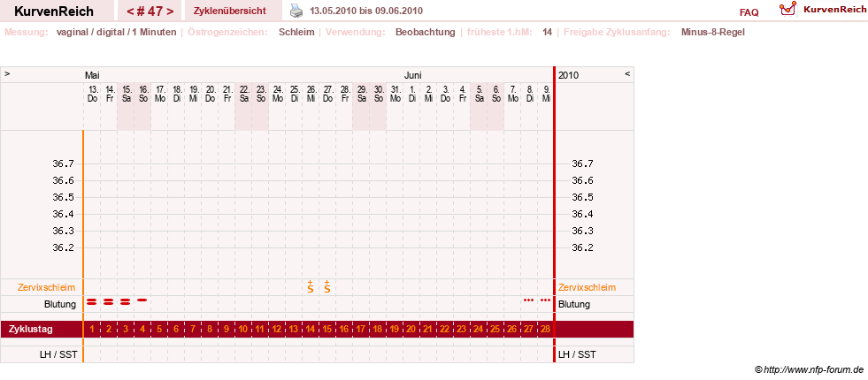Click the right LH / SST label
Viewport: 868px width, 380px height.
(577, 354)
